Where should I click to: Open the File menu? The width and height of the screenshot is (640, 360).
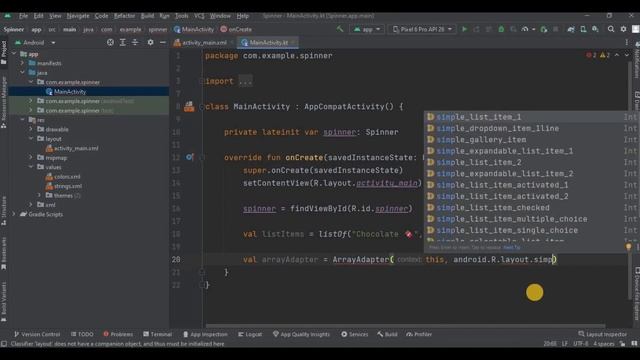pyautogui.click(x=23, y=16)
